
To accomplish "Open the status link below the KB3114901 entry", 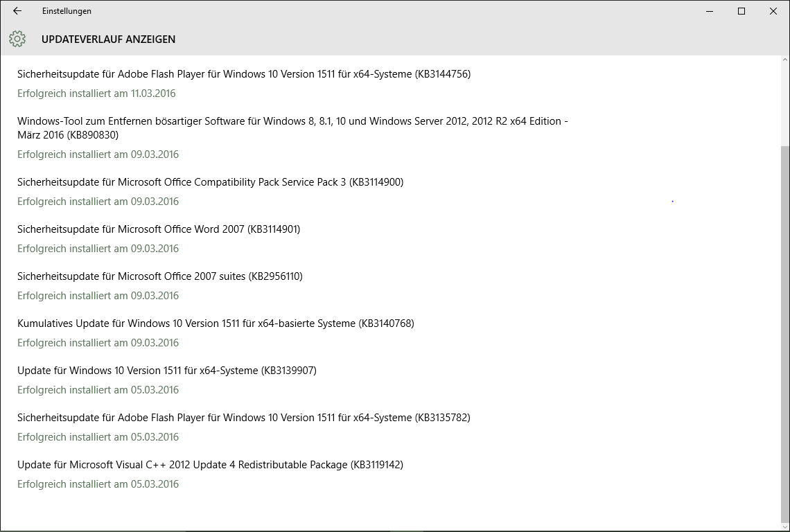I will 98,249.
